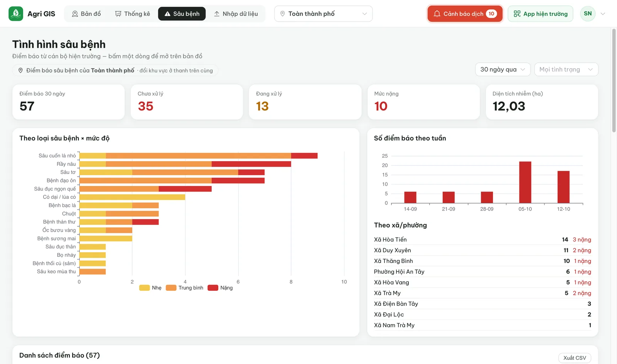Image resolution: width=617 pixels, height=364 pixels.
Task: Click the Sâu cuốn lá nhỏ bar
Action: [198, 156]
